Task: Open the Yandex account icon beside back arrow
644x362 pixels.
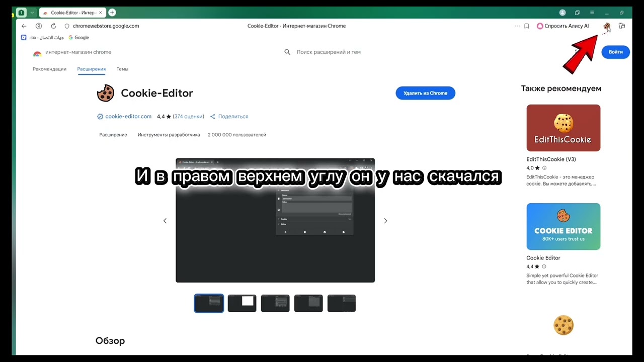Action: (x=39, y=26)
